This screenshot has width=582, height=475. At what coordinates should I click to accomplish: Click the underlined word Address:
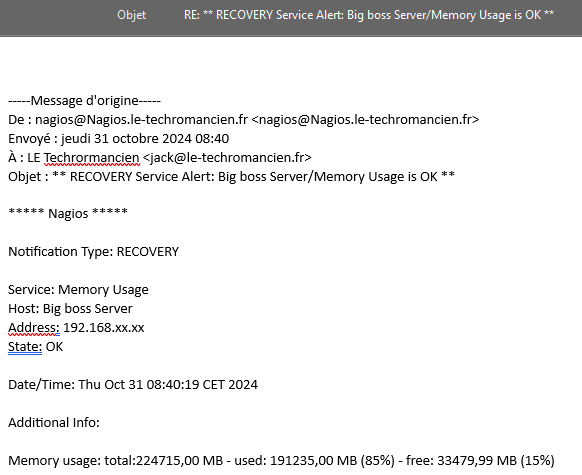coord(34,328)
